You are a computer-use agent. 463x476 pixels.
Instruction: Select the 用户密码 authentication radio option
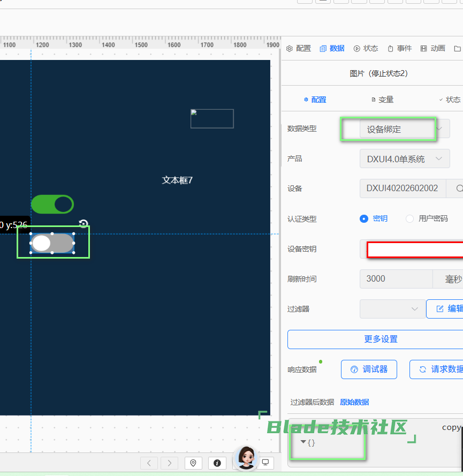pyautogui.click(x=410, y=218)
